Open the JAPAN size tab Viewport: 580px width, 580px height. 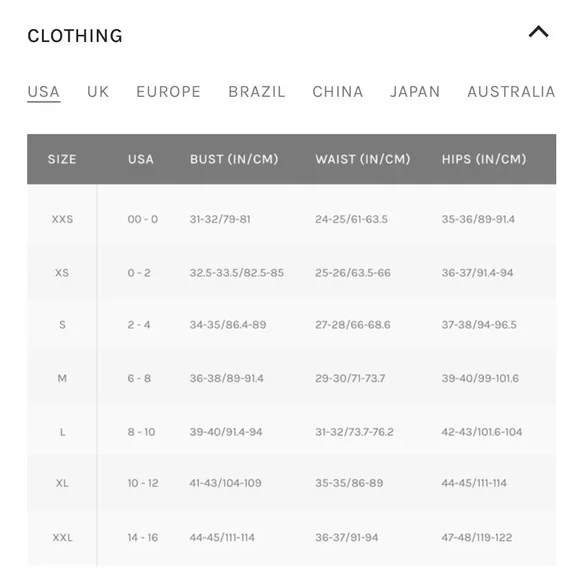[x=415, y=92]
